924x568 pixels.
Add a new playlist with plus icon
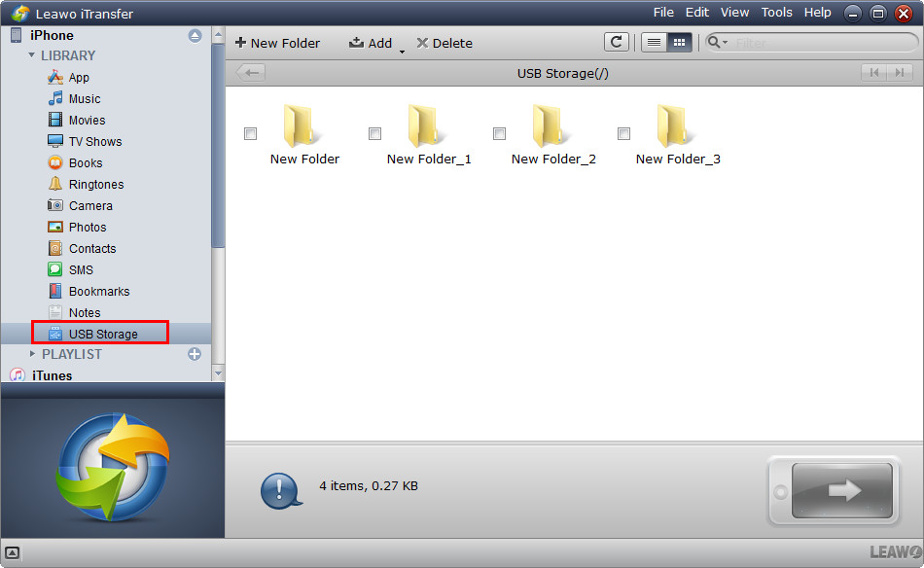195,354
